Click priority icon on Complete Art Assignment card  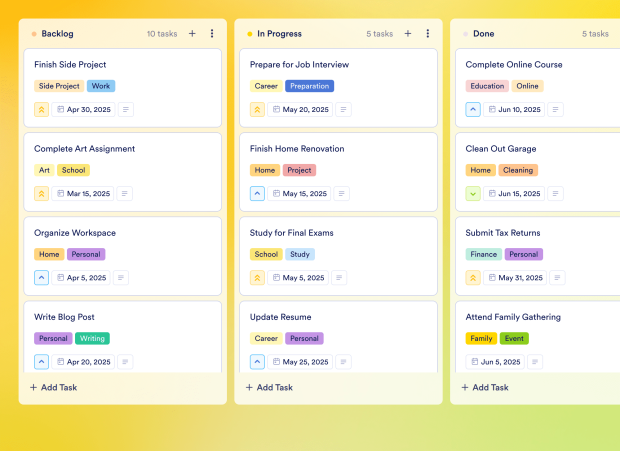42,194
